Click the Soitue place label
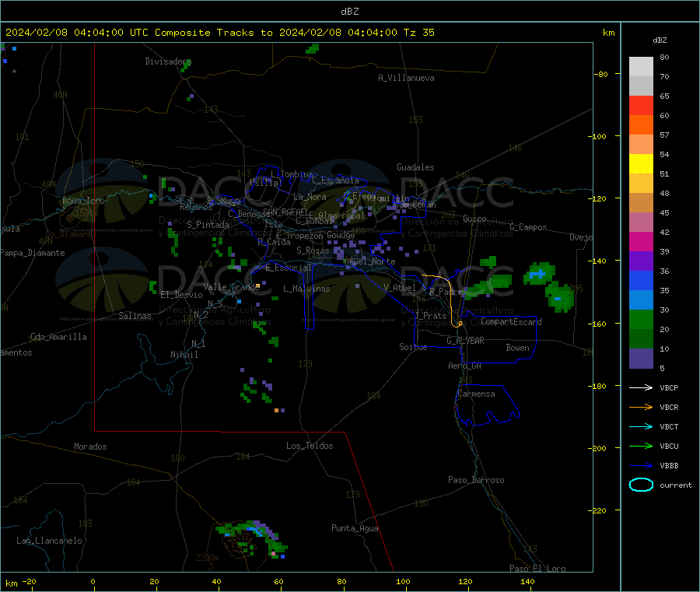The height and width of the screenshot is (592, 700). pos(413,347)
